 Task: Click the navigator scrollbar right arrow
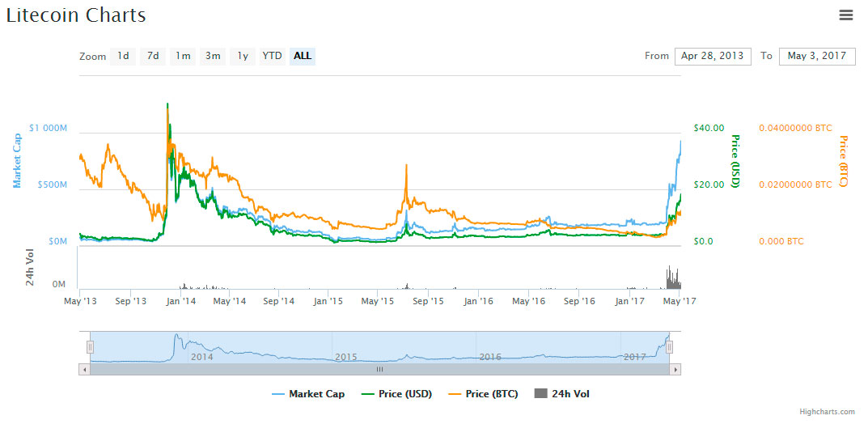click(675, 369)
